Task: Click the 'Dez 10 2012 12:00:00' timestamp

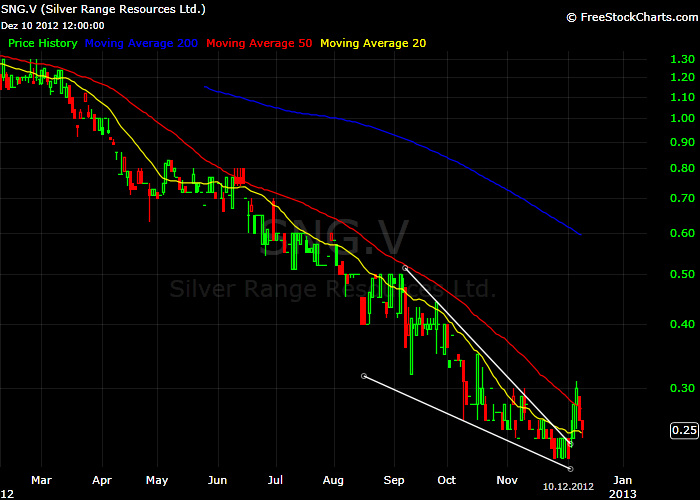Action: (x=53, y=26)
